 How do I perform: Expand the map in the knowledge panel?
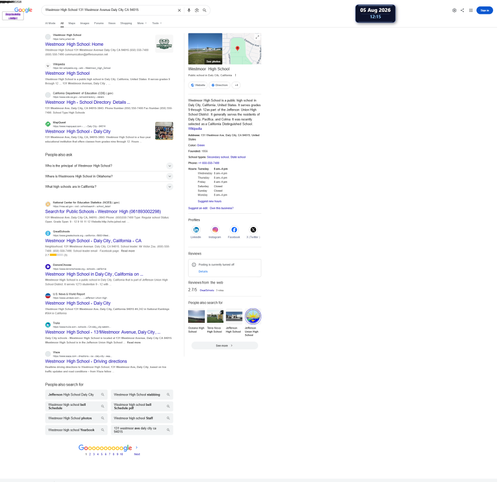257,37
